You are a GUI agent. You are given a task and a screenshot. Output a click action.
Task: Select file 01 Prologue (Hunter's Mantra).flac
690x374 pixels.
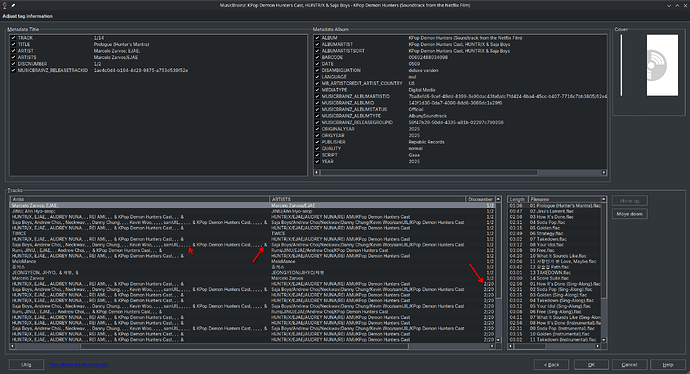point(565,205)
